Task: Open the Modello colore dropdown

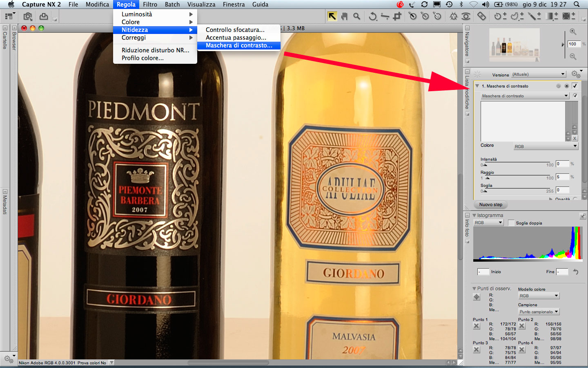Action: [539, 296]
